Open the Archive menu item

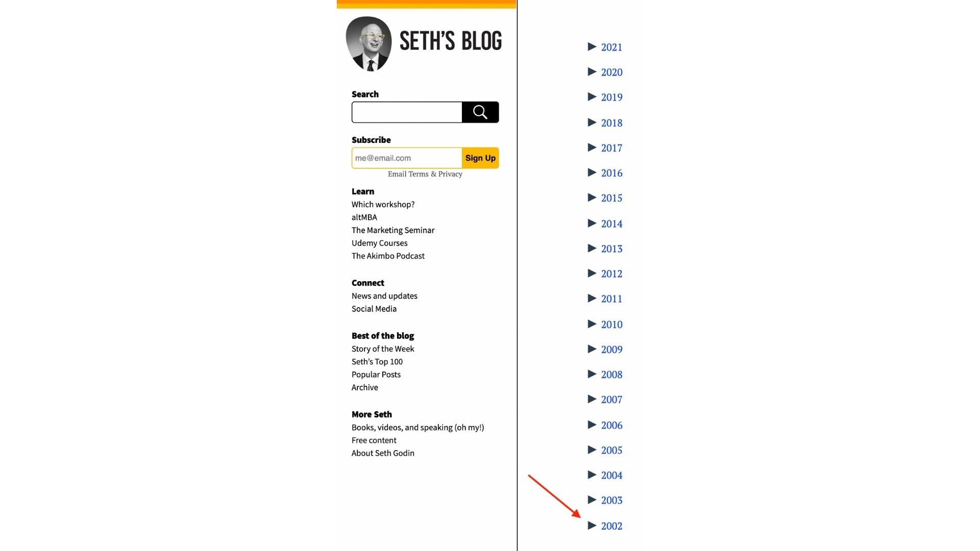363,388
